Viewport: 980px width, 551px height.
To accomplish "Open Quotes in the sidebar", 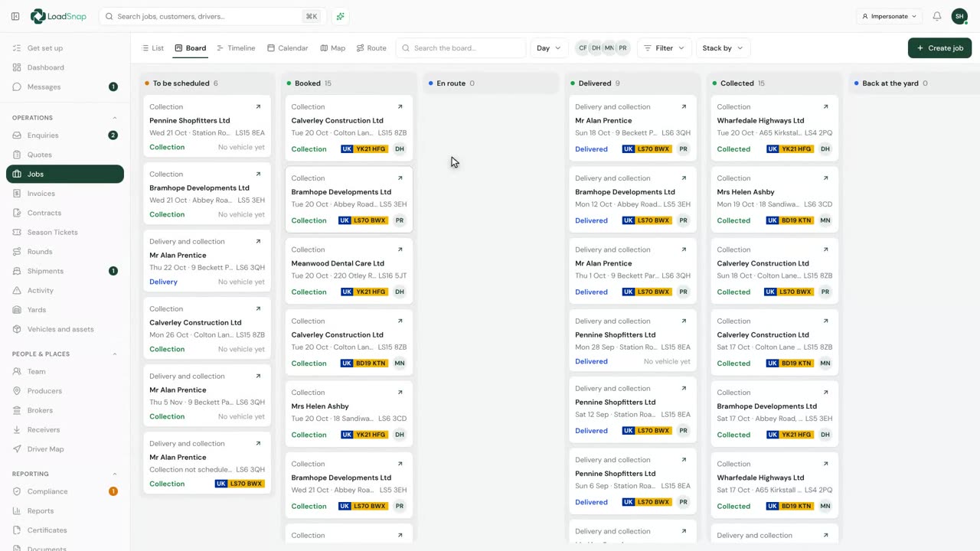I will 65,155.
